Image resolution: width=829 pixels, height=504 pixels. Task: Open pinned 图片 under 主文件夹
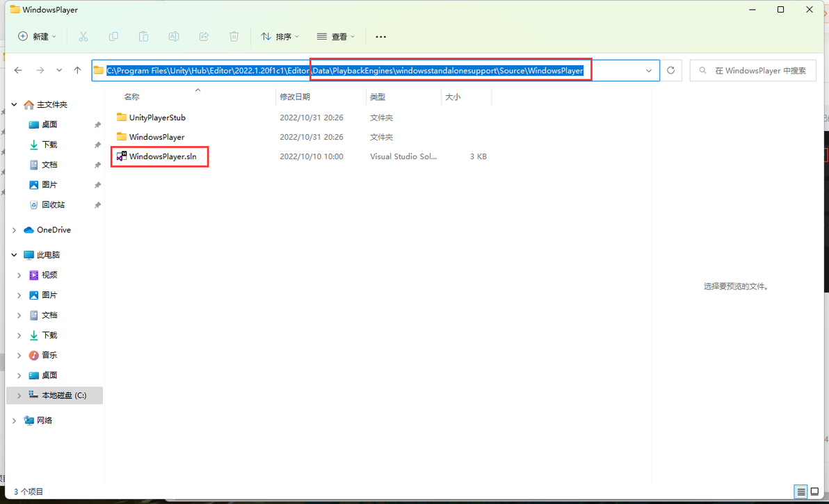coord(49,185)
